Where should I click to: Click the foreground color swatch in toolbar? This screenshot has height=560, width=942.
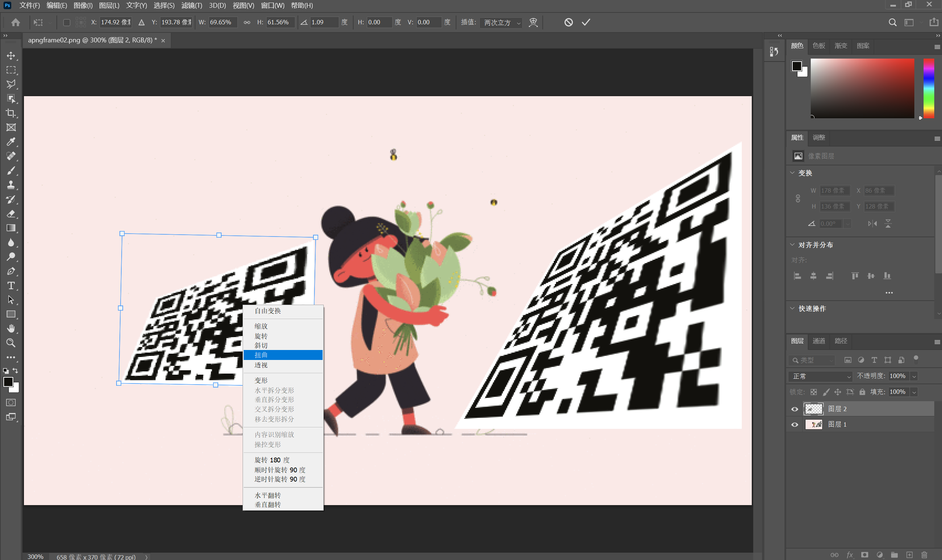click(8, 382)
